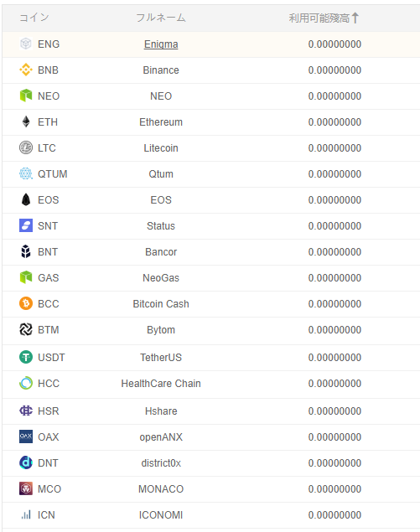Select the HealthCare Chain row name
Viewport: 420px width, 532px height.
(161, 384)
